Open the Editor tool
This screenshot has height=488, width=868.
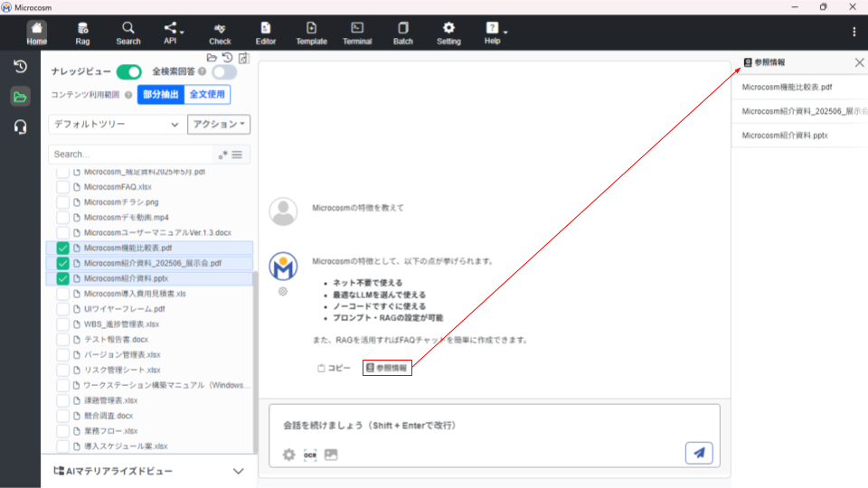coord(266,33)
